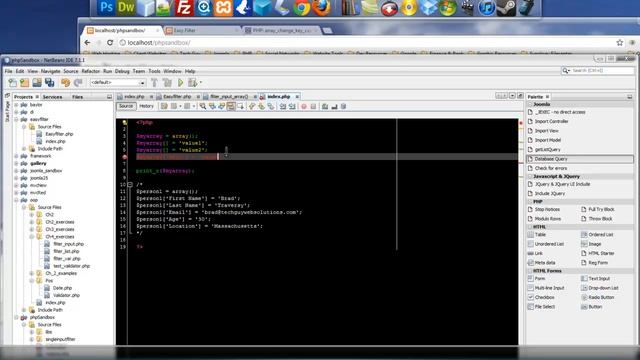Collapse the oop project node
This screenshot has width=640, height=360.
(x=16, y=200)
